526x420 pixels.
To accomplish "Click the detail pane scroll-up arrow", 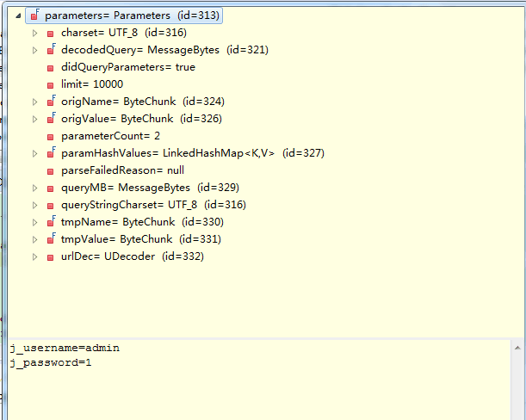I will point(517,348).
